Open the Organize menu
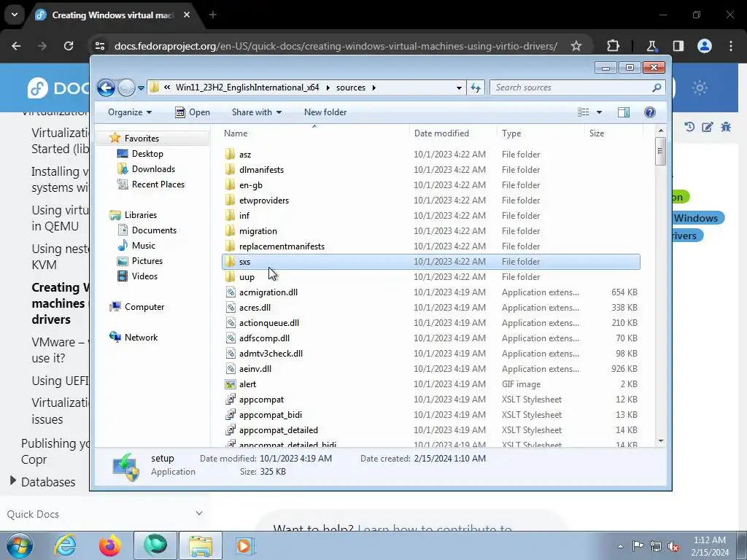Screen dimensions: 747x560 click(x=130, y=112)
